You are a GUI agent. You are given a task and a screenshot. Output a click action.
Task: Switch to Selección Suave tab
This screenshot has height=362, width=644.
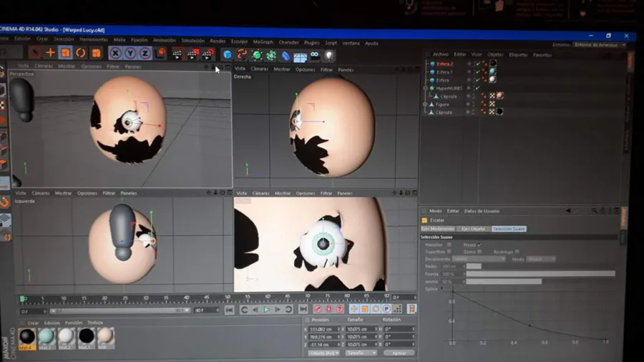point(509,229)
